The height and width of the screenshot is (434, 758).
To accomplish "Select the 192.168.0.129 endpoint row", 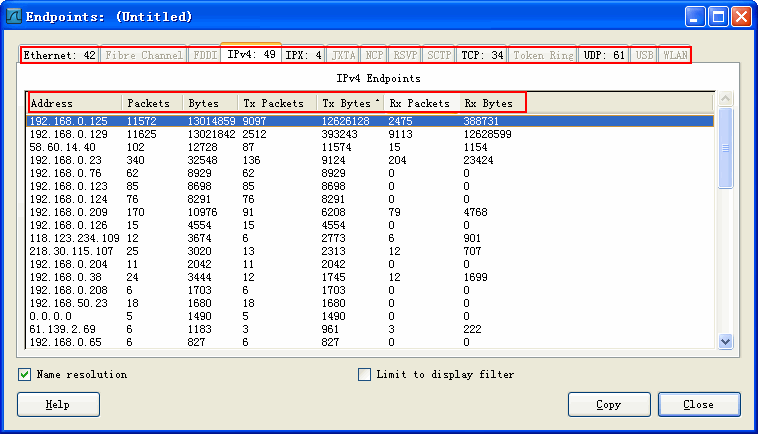I will click(69, 133).
